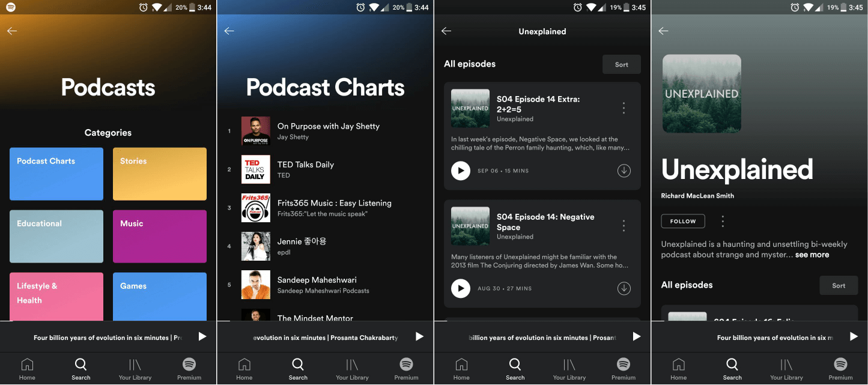
Task: Open Search tab on the Podcast Charts screen
Action: (x=297, y=369)
